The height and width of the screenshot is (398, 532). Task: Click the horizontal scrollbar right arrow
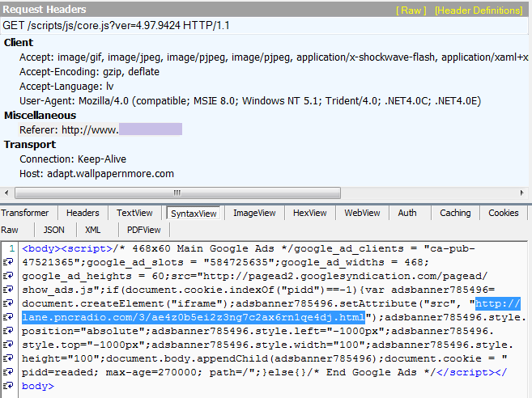click(x=521, y=193)
